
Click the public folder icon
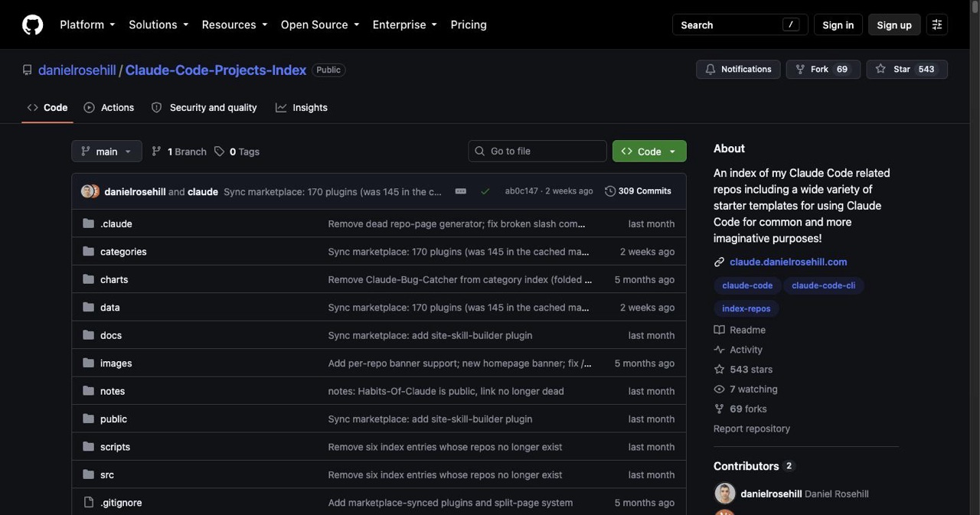(88, 419)
